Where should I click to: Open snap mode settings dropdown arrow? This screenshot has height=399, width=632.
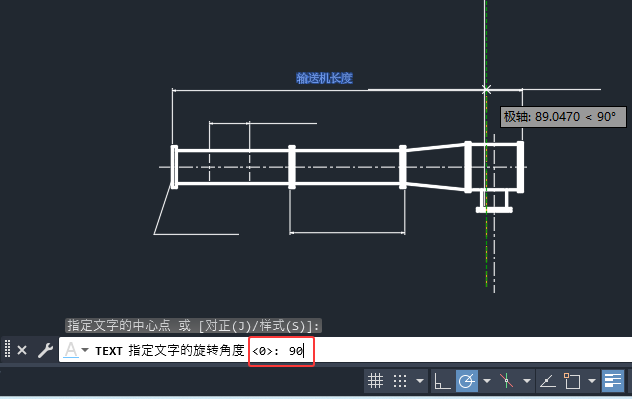point(420,380)
